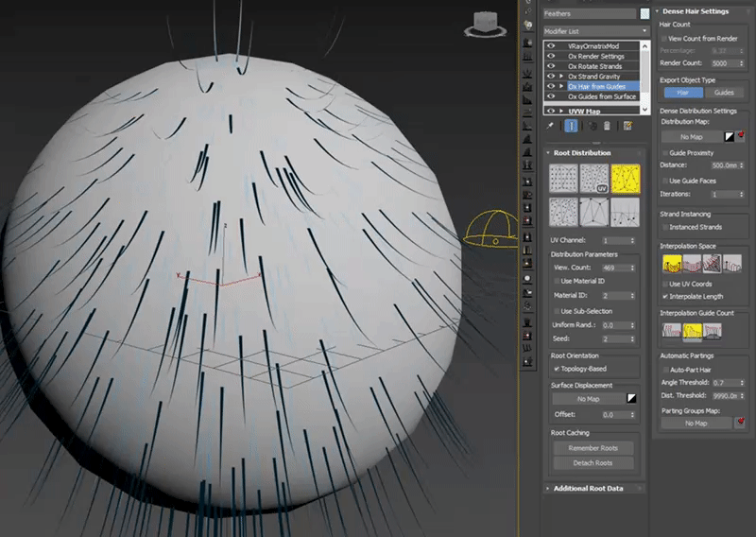Expand the Additional Root Data rollout

click(x=588, y=488)
